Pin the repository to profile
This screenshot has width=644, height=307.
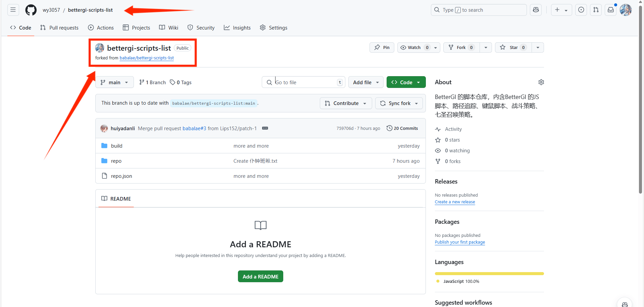tap(382, 48)
